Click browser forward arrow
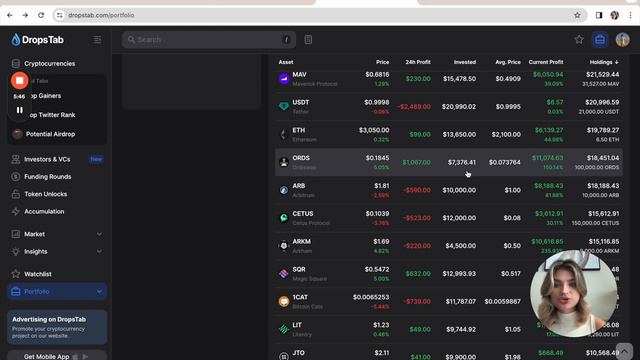 pos(25,15)
